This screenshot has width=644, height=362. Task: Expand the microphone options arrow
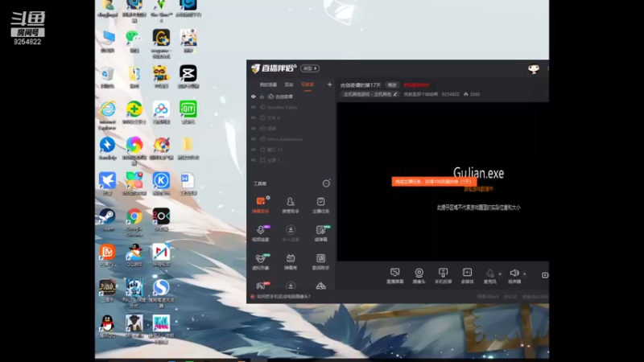pyautogui.click(x=500, y=274)
